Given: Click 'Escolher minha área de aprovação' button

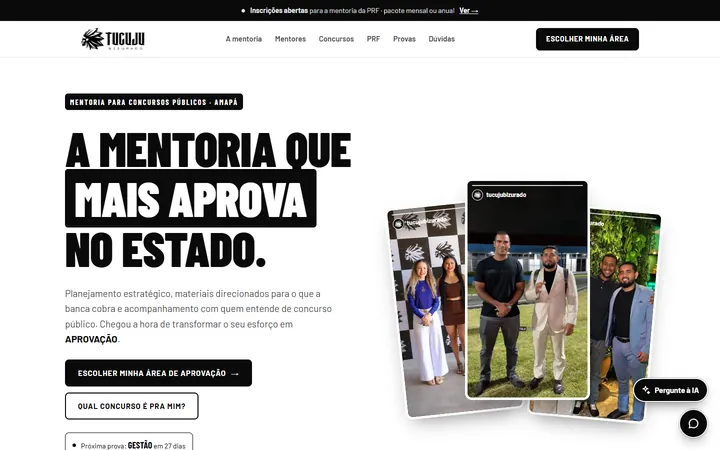Looking at the screenshot, I should coord(158,373).
